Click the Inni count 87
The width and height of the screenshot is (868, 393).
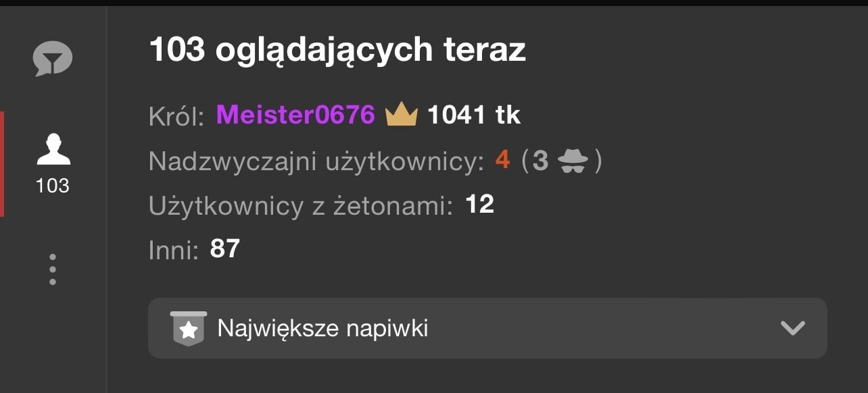[225, 248]
